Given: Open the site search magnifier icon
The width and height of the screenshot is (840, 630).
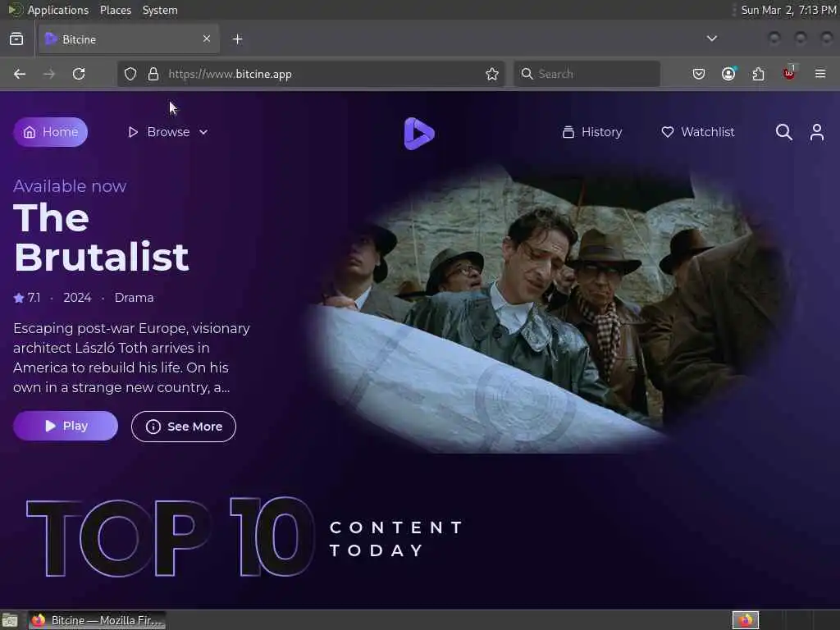Looking at the screenshot, I should tap(783, 132).
